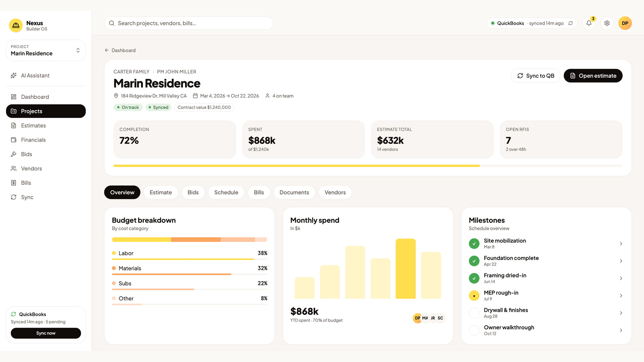
Task: Mark Drywall & finishes milestone circle
Action: pos(474,313)
